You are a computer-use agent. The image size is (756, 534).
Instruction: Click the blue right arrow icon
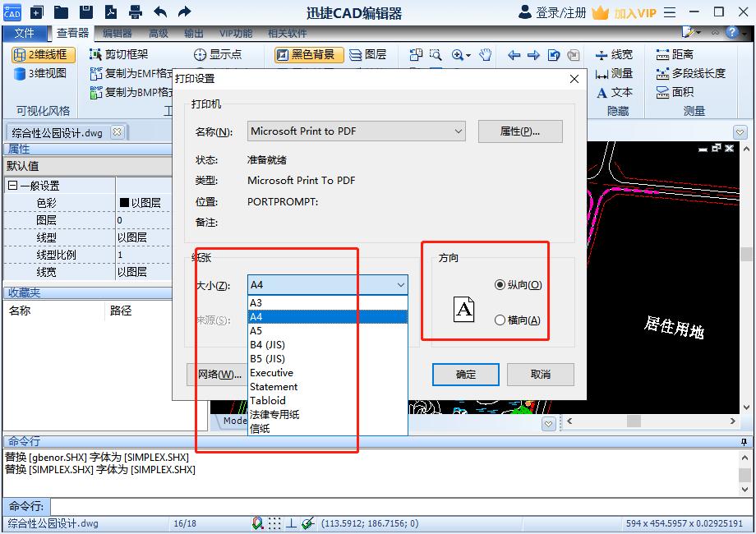pos(533,55)
